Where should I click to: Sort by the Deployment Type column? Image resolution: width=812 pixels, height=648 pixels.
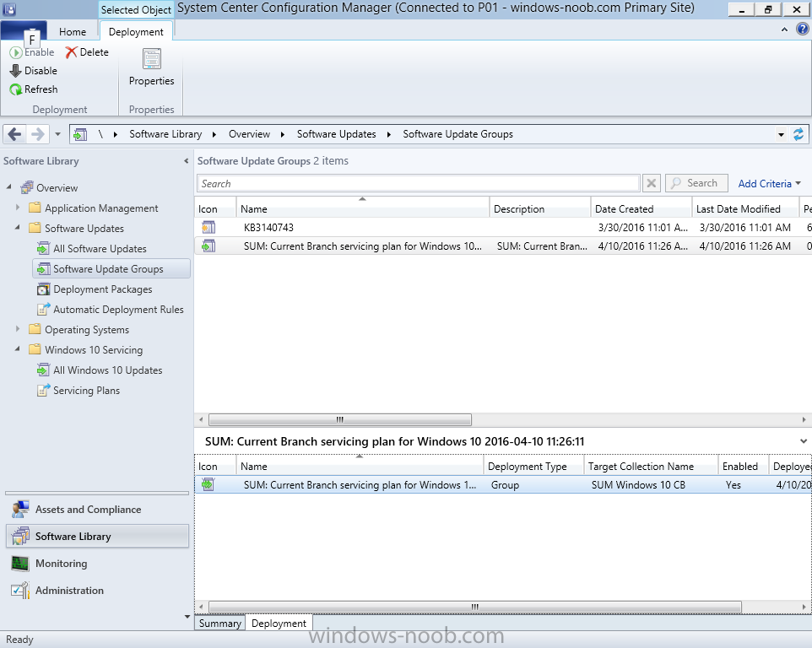pyautogui.click(x=533, y=467)
